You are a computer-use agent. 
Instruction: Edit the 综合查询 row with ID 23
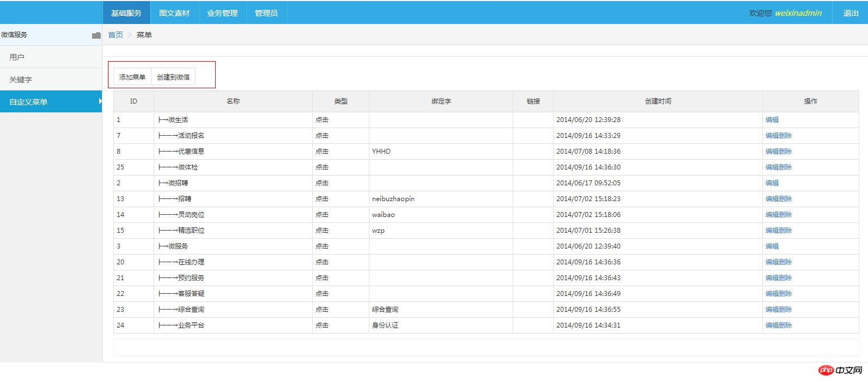pos(772,310)
